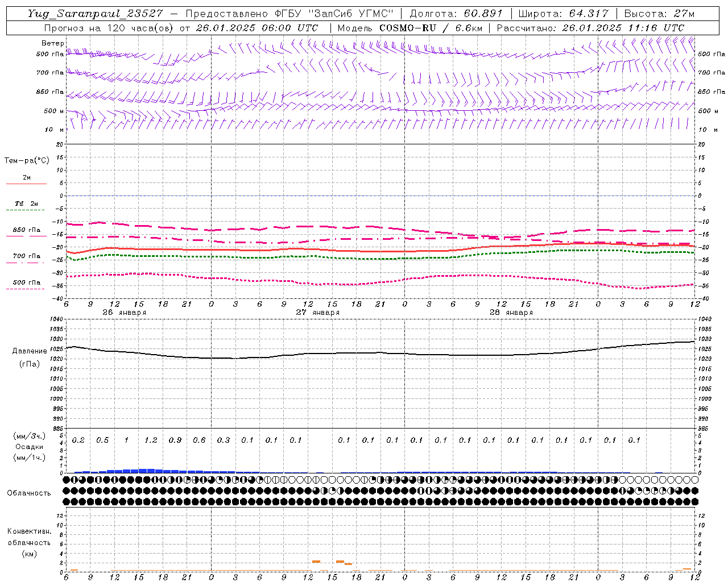Click the 27 января date label

click(317, 313)
